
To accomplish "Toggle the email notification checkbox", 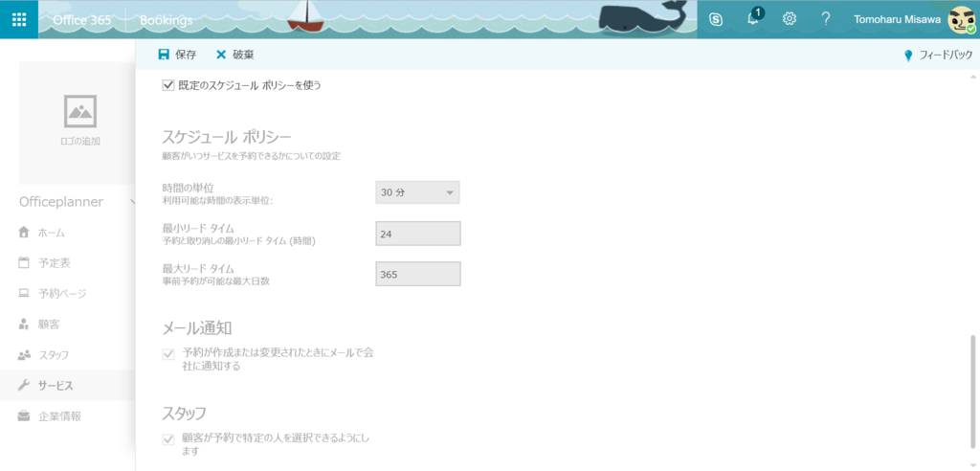I will [x=168, y=354].
